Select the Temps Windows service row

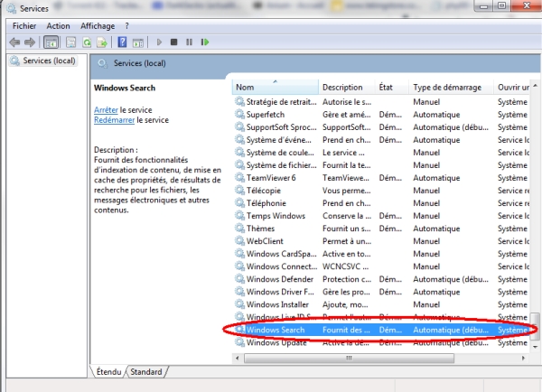point(381,216)
